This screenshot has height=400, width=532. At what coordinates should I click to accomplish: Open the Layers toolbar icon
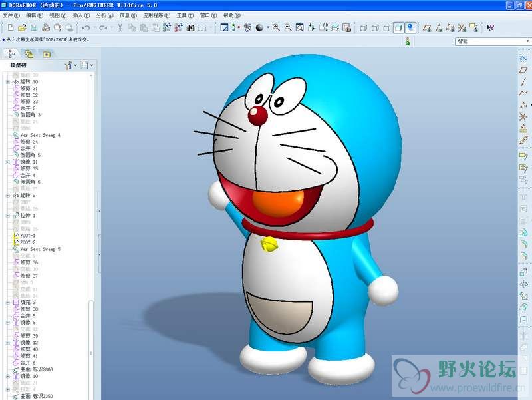[335, 28]
